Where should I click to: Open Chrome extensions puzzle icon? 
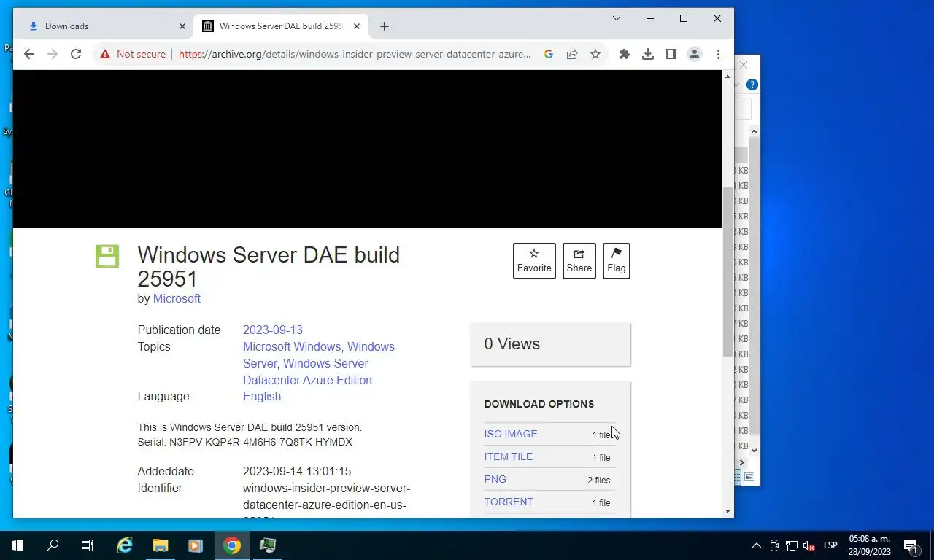[x=625, y=54]
